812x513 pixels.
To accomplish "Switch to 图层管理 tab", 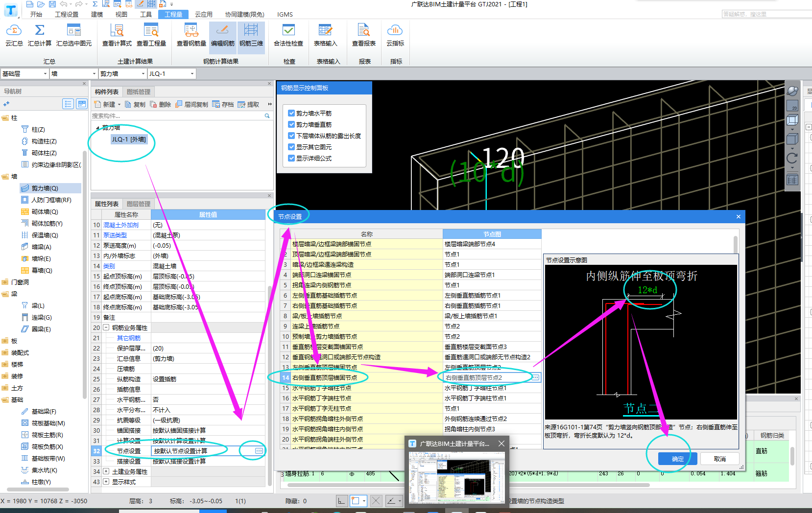I will 139,204.
